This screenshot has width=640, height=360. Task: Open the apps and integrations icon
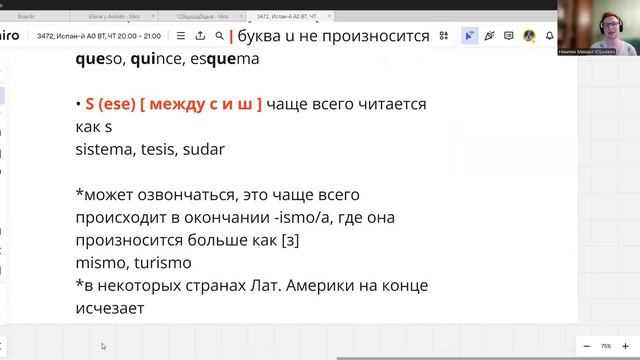[444, 36]
